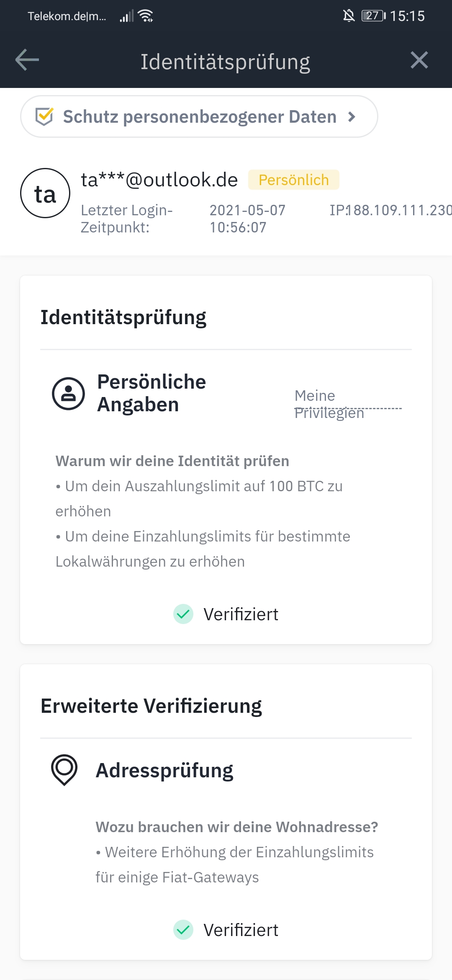This screenshot has width=452, height=980.
Task: Expand the Schutz personenbezogener Daten chevron
Action: 352,117
